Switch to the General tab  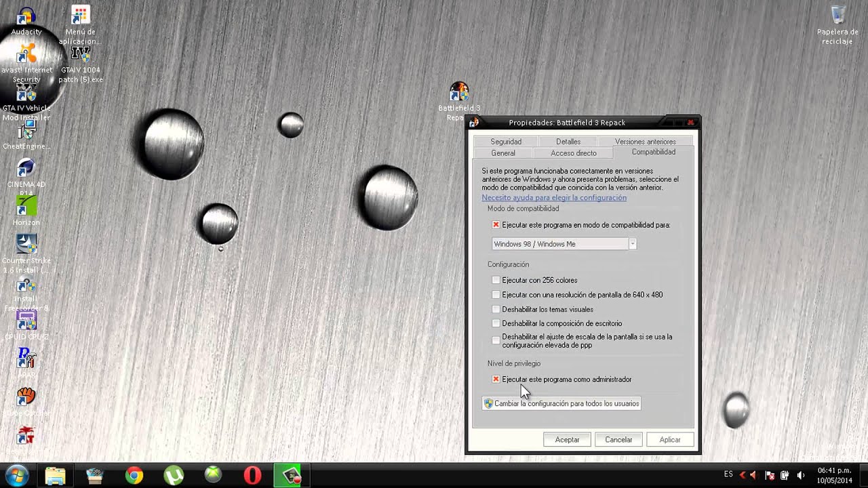503,153
